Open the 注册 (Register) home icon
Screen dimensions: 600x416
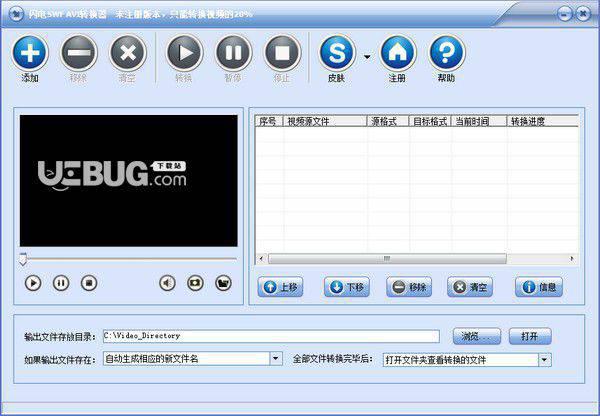pos(398,53)
